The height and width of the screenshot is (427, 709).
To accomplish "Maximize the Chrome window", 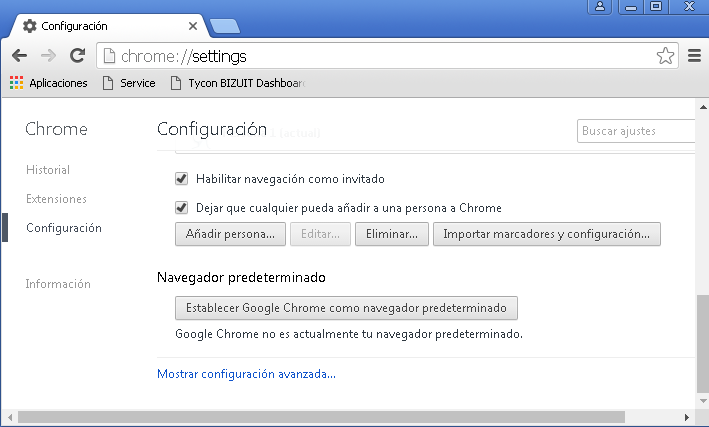I will (656, 6).
